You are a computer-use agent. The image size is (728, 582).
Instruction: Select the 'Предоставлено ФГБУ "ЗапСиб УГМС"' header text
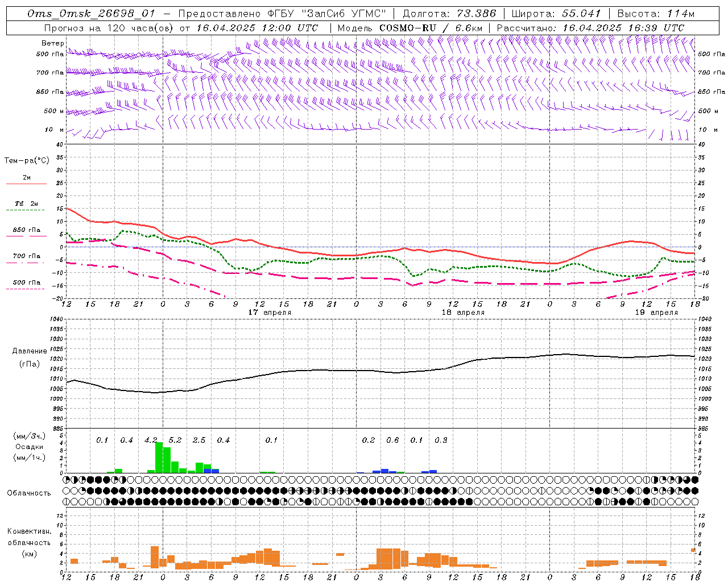282,14
